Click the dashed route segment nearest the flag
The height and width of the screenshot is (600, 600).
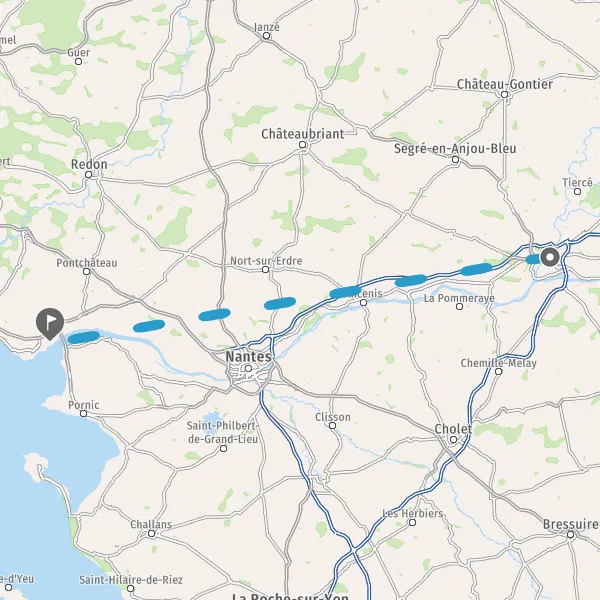click(x=84, y=338)
